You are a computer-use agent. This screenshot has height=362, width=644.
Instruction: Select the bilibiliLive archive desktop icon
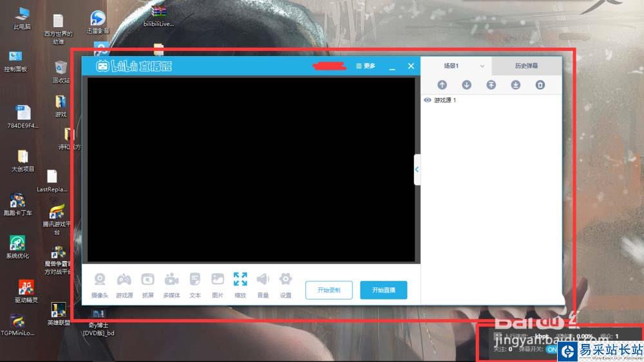click(x=158, y=17)
